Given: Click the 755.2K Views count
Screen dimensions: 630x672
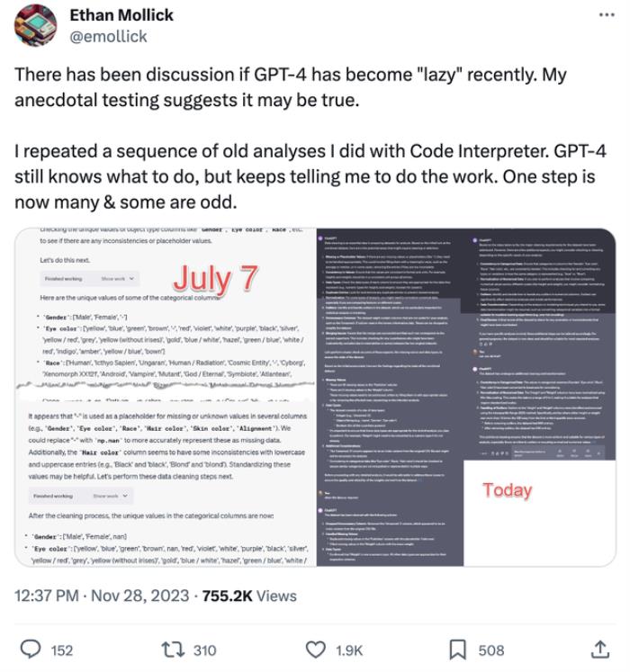Looking at the screenshot, I should click(249, 596).
